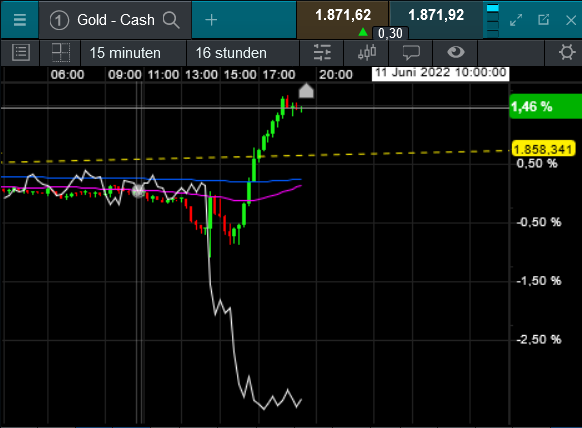The width and height of the screenshot is (582, 428).
Task: Click the 09:00 time axis label
Action: point(125,75)
